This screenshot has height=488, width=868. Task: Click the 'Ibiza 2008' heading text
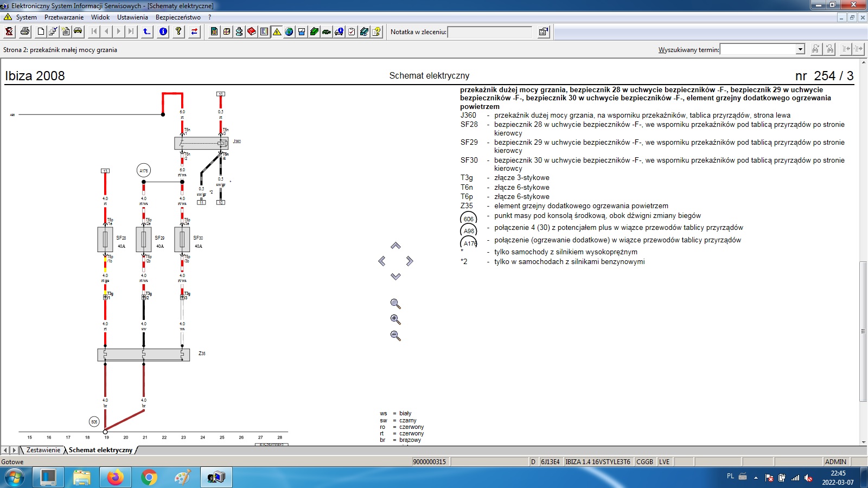35,76
